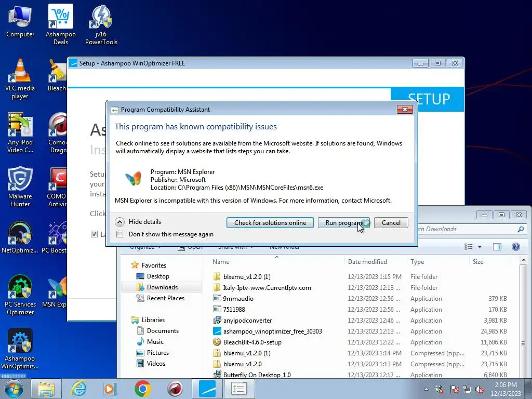Image resolution: width=532 pixels, height=399 pixels.
Task: Launch Internet Explorer from the taskbar
Action: [78, 389]
